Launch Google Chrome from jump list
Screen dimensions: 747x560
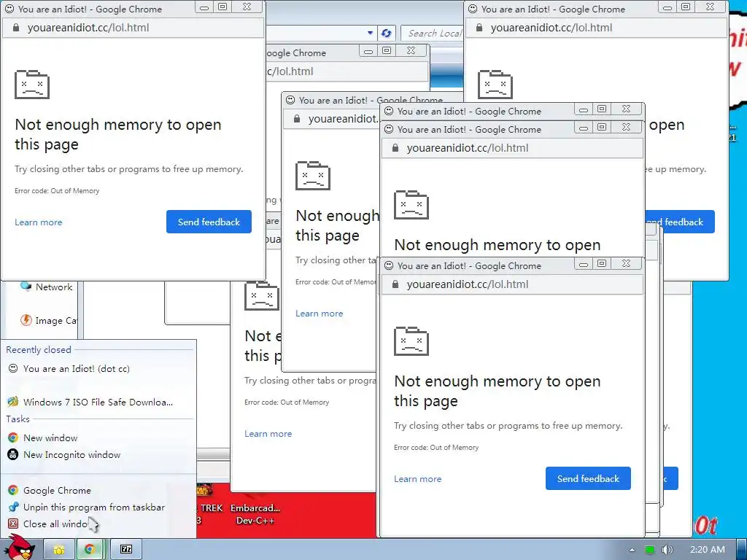click(x=98, y=490)
